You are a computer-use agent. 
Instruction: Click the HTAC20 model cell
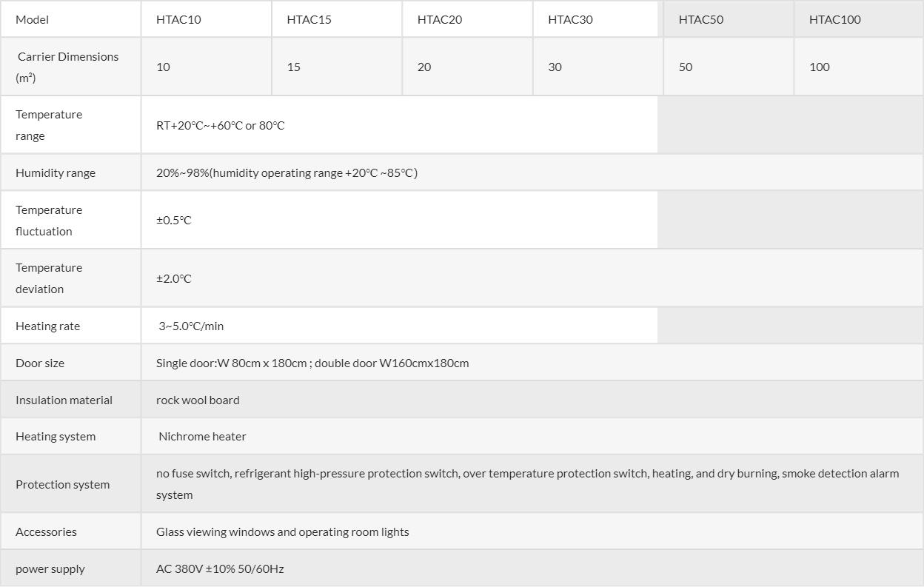(467, 19)
